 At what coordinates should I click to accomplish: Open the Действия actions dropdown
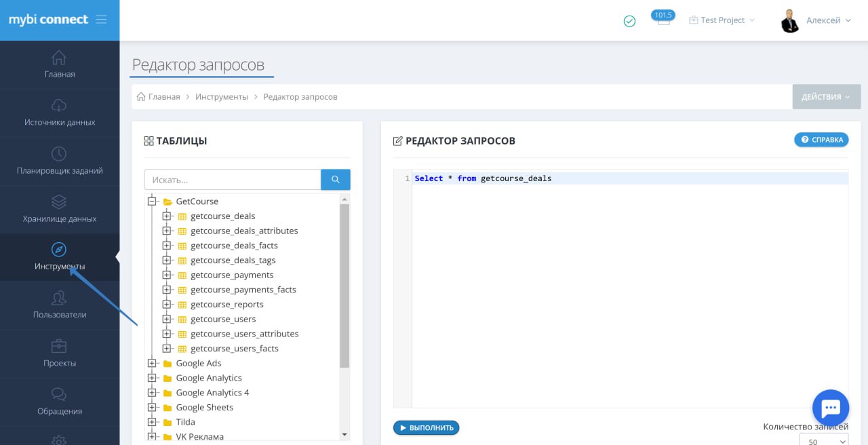(826, 97)
